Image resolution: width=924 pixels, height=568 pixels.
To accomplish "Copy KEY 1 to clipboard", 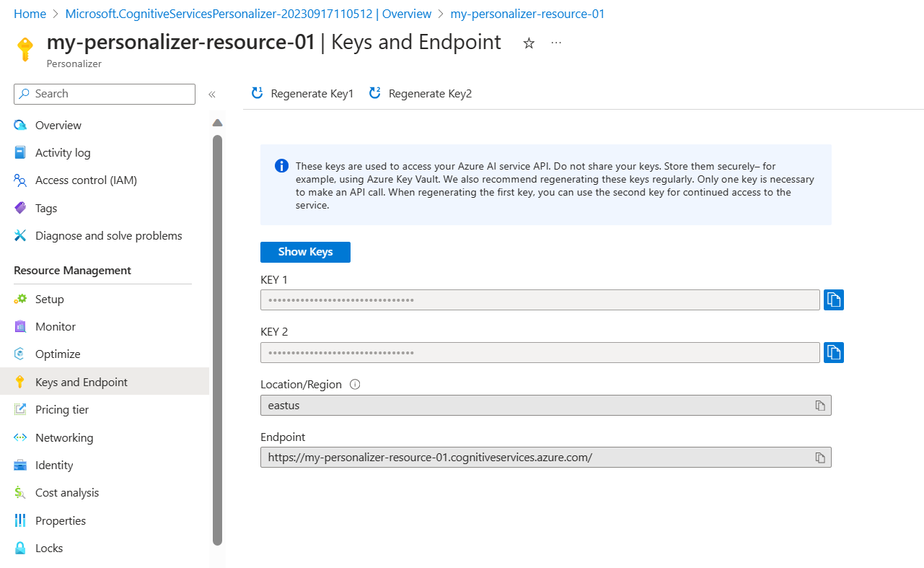I will coord(834,300).
